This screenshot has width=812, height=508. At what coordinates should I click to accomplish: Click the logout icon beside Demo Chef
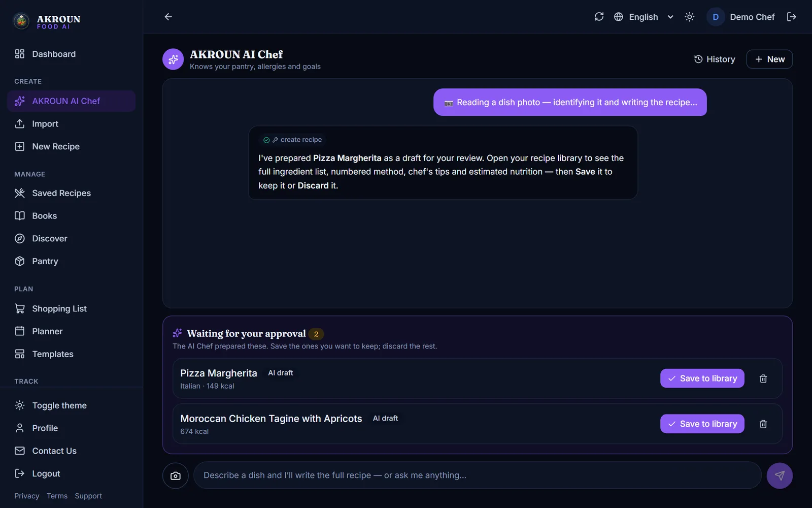click(x=792, y=17)
